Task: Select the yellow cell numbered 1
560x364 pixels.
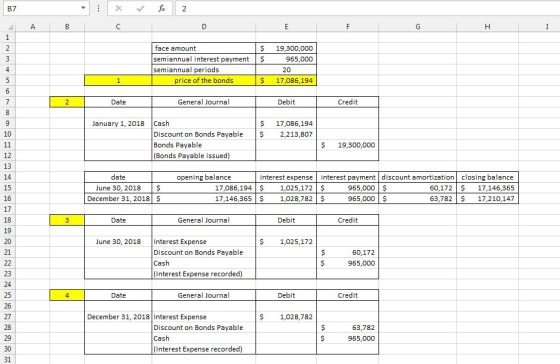Action: [x=118, y=80]
